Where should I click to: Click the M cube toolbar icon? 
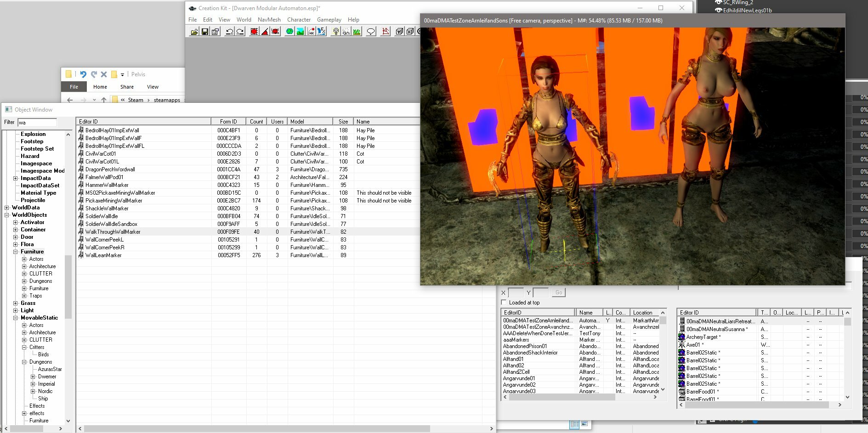coord(410,31)
